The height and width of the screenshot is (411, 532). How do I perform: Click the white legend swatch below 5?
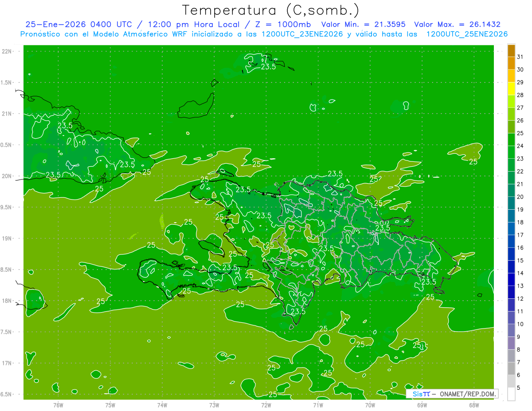(x=511, y=394)
